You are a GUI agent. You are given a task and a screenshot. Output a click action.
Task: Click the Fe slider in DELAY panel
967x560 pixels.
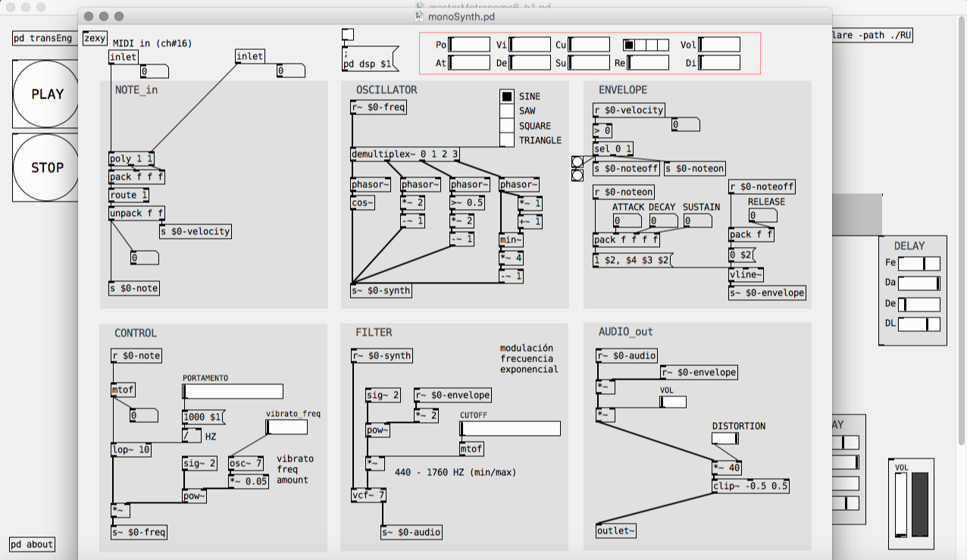tap(919, 264)
